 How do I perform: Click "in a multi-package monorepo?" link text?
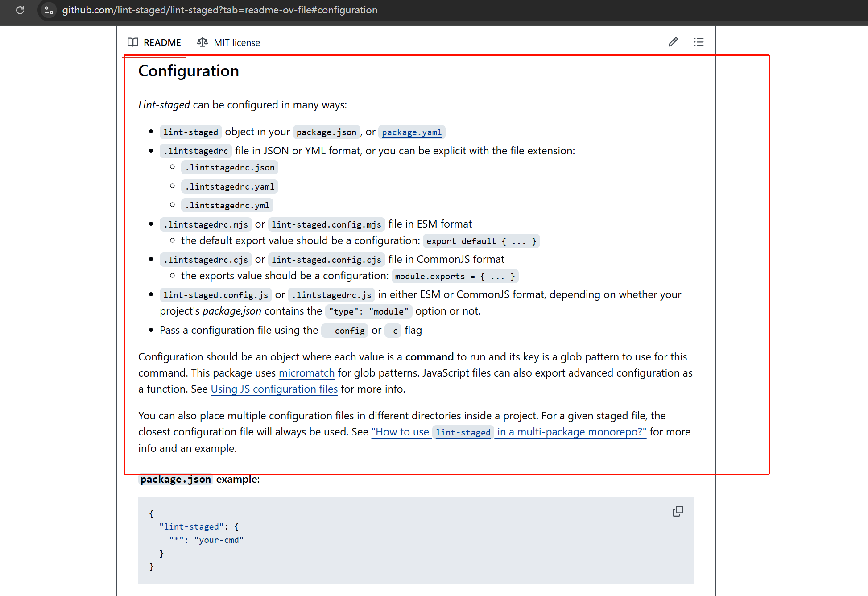(571, 432)
